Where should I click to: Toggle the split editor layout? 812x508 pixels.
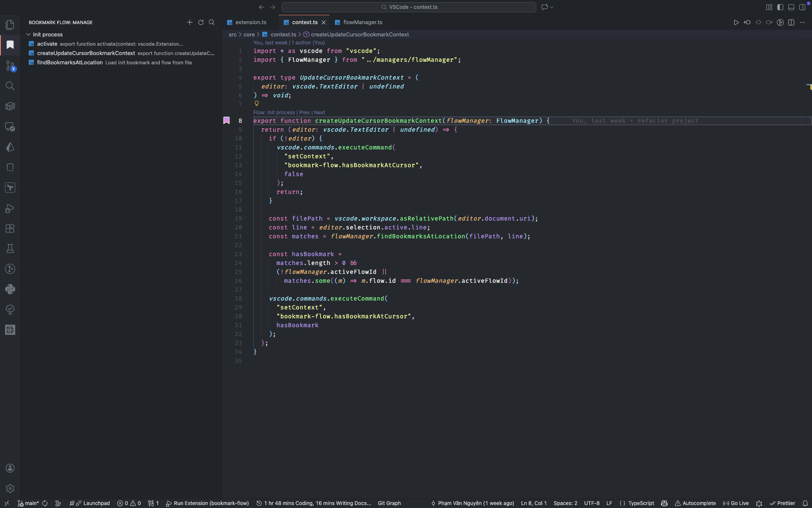791,22
